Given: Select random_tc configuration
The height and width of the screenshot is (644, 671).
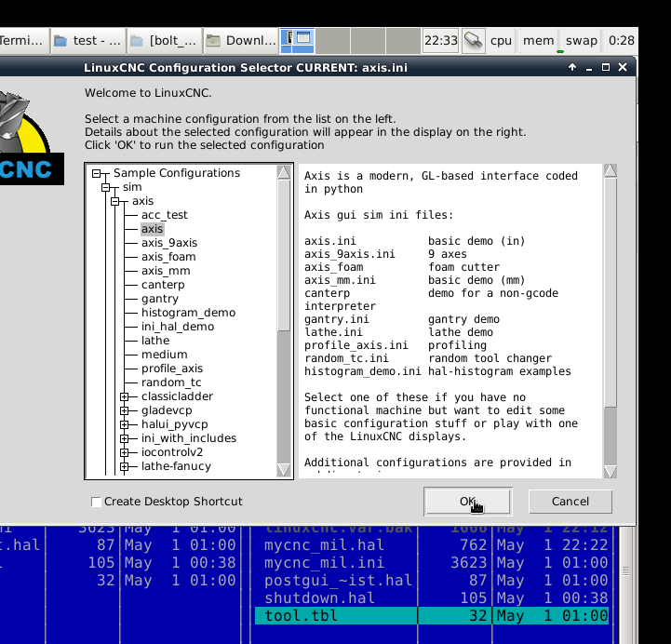Looking at the screenshot, I should click(x=171, y=382).
